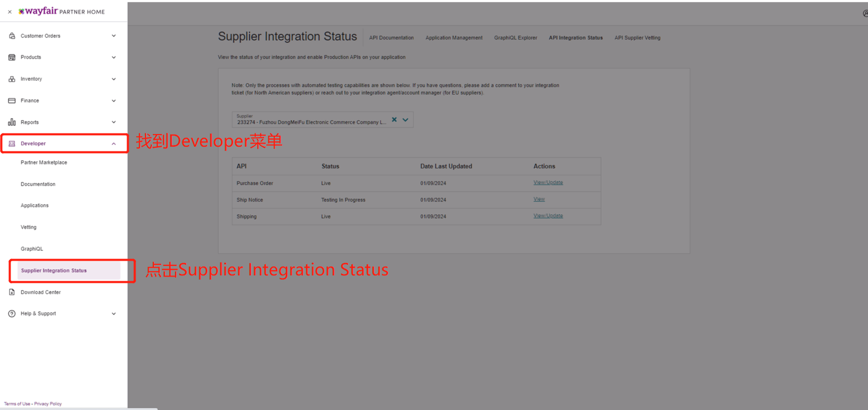Open Terms of Use link
The width and height of the screenshot is (868, 410).
point(17,404)
